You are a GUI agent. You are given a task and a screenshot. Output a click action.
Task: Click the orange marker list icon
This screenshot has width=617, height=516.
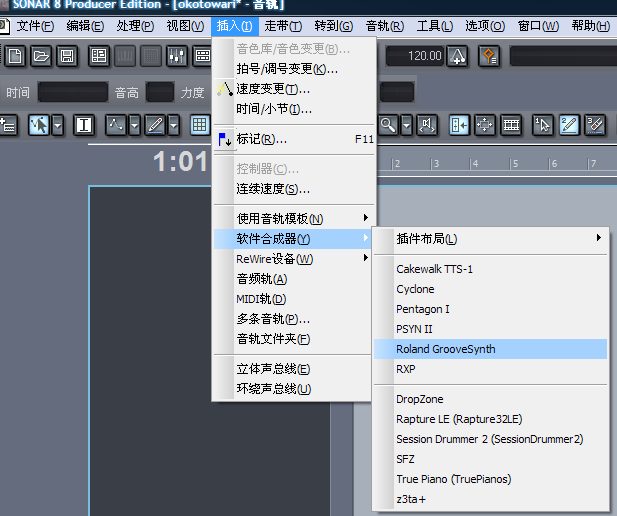[489, 56]
